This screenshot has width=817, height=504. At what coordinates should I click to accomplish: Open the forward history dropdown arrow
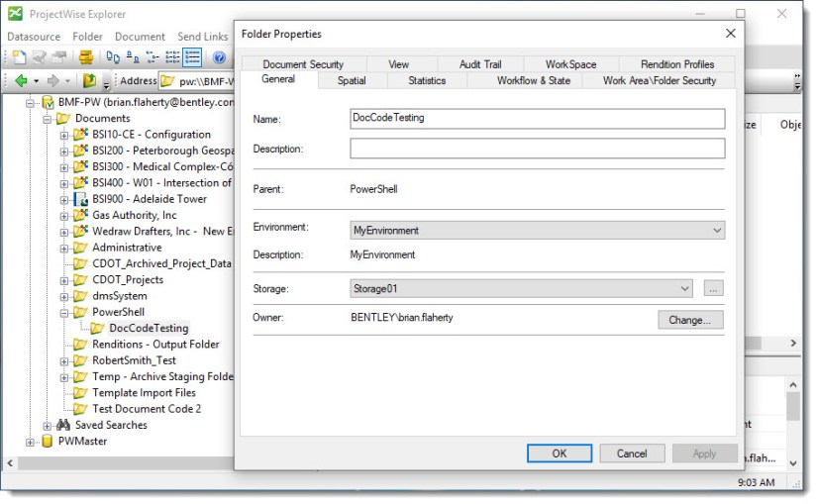(x=67, y=81)
